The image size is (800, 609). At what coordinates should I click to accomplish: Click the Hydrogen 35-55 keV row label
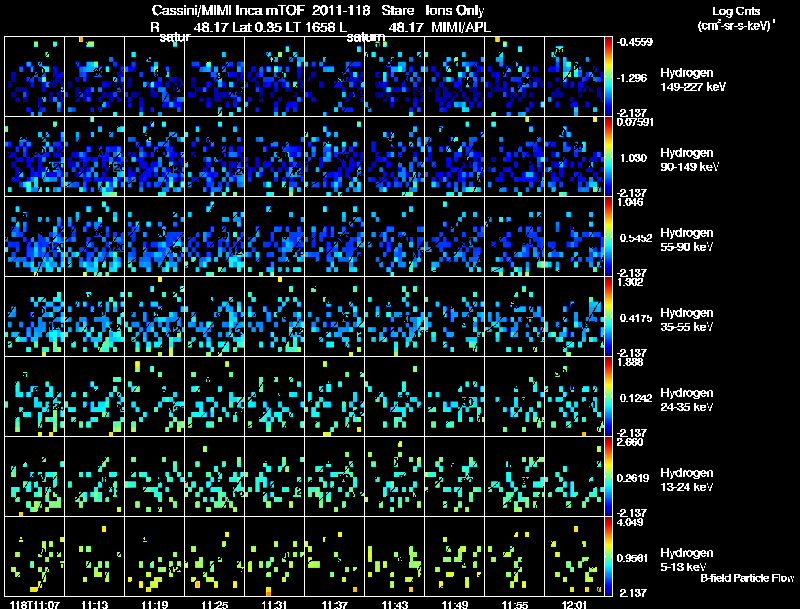tap(687, 320)
